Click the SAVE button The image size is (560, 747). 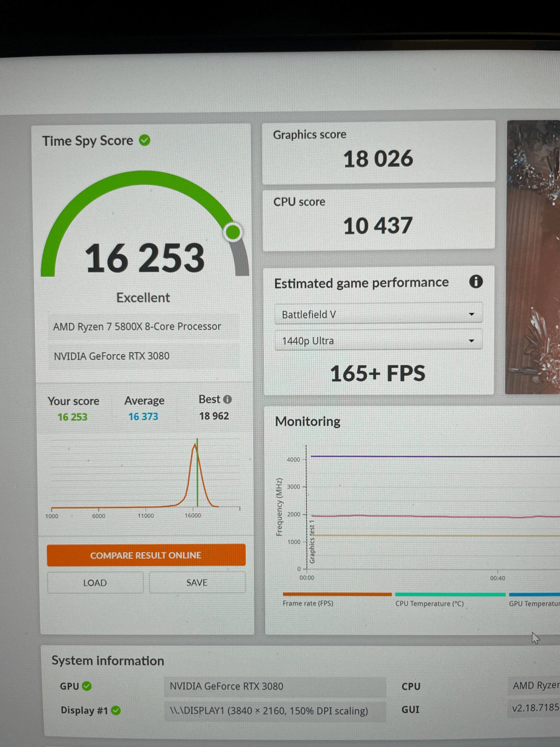197,582
